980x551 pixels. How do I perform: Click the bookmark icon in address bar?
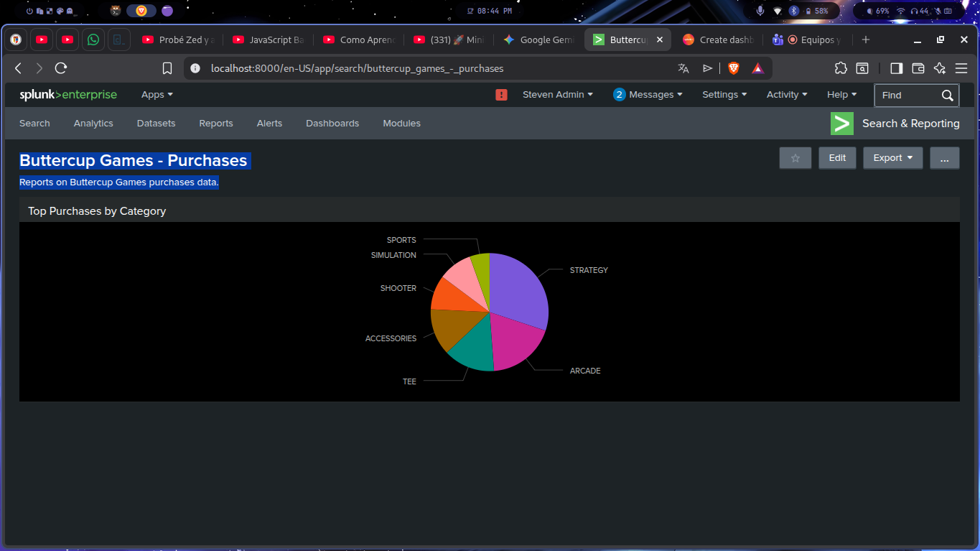pos(167,68)
